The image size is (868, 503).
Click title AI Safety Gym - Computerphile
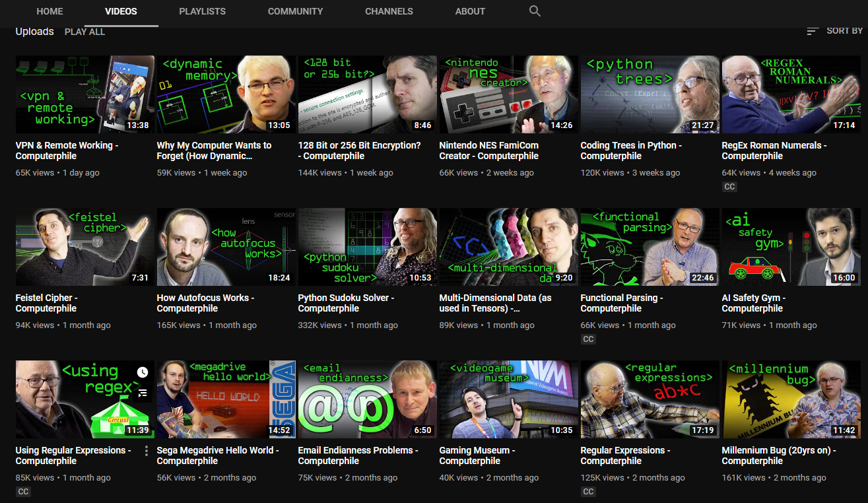click(754, 303)
